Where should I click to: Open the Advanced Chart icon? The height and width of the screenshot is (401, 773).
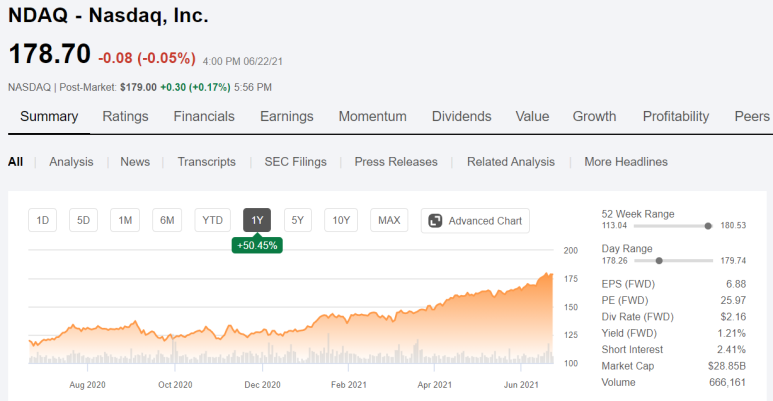click(436, 221)
